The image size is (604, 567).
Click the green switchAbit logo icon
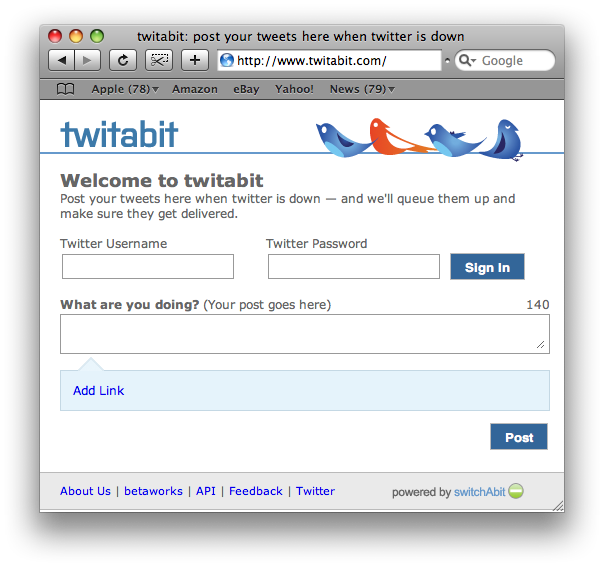[516, 491]
